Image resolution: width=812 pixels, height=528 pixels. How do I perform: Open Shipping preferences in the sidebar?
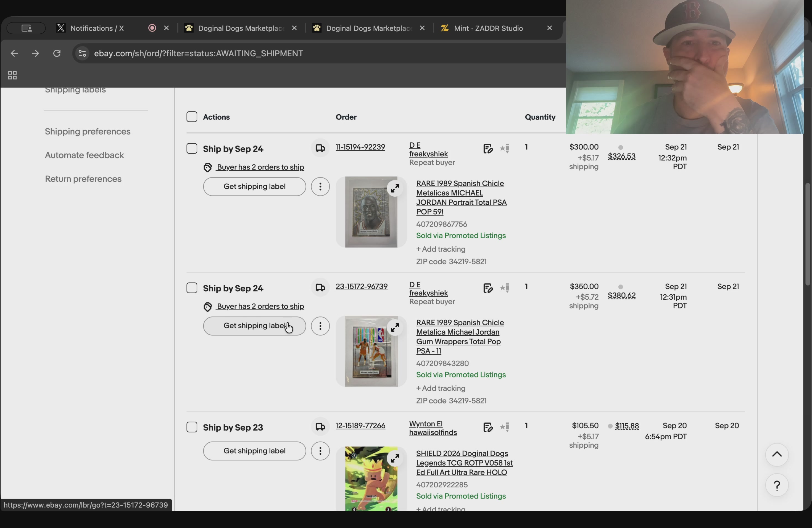[x=88, y=132]
